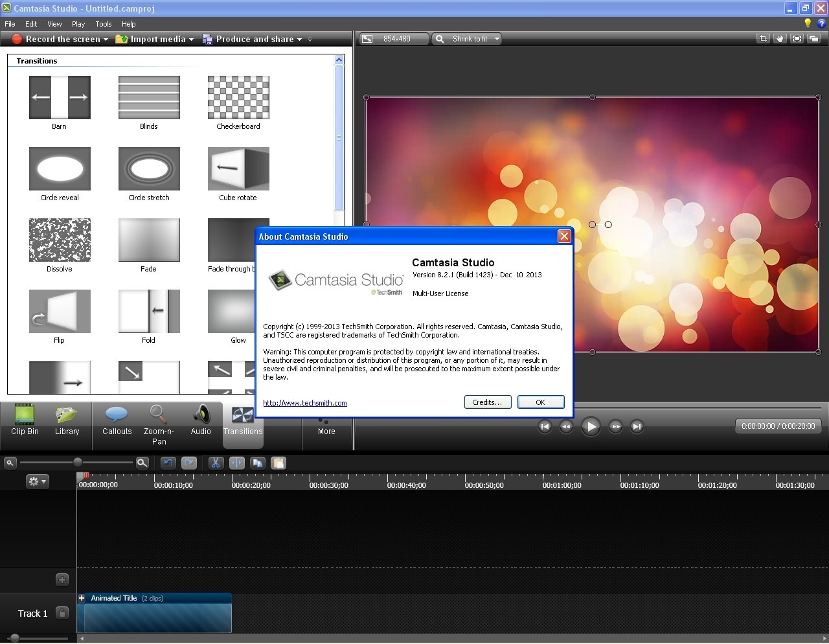Open the Shrink to fit zoom dropdown

coord(497,39)
